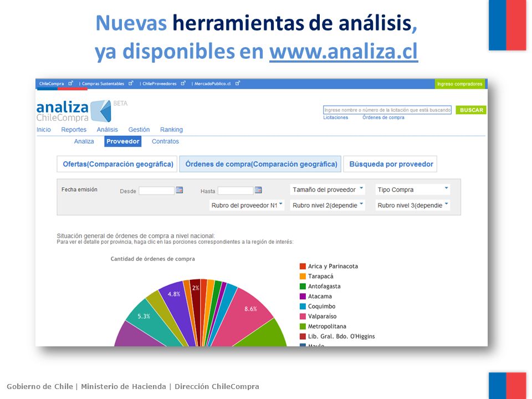Viewport: 532px width, 399px height.
Task: Open the analiza ChileCompra logo
Action: [74, 111]
